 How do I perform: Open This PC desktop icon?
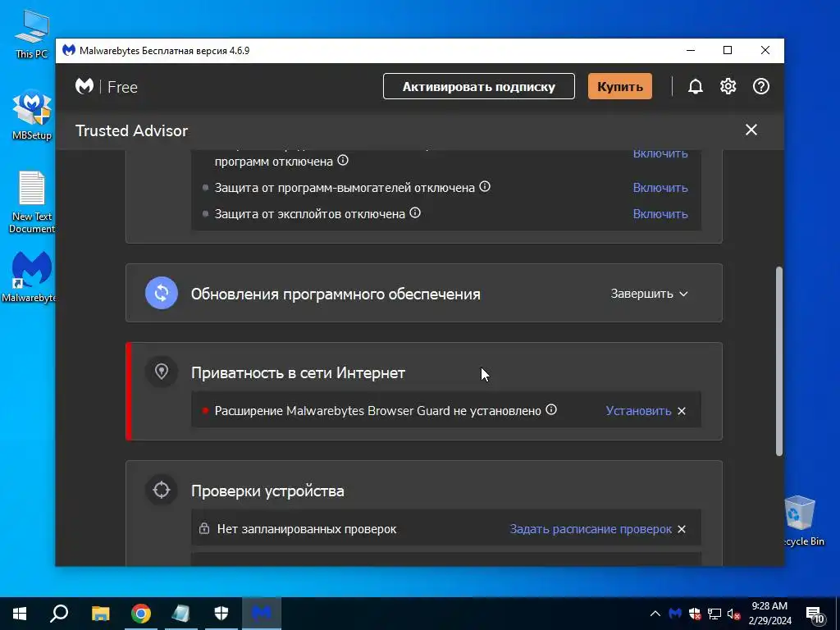(x=31, y=34)
